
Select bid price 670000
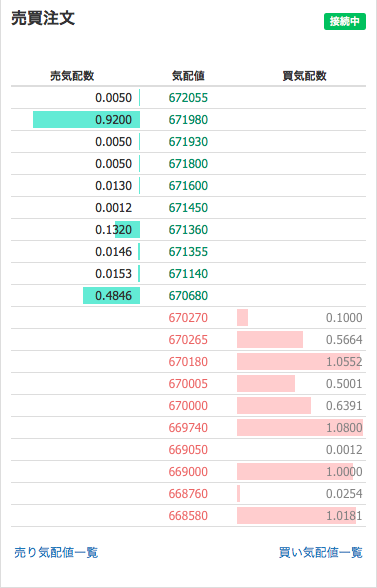[x=188, y=406]
